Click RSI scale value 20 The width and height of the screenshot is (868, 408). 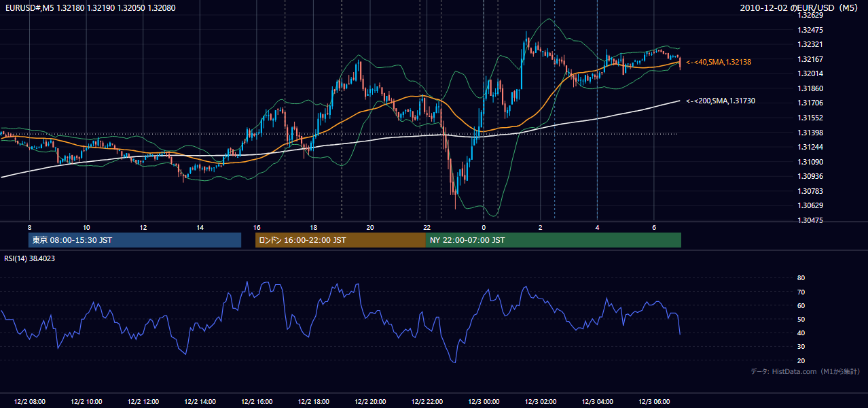(x=801, y=360)
